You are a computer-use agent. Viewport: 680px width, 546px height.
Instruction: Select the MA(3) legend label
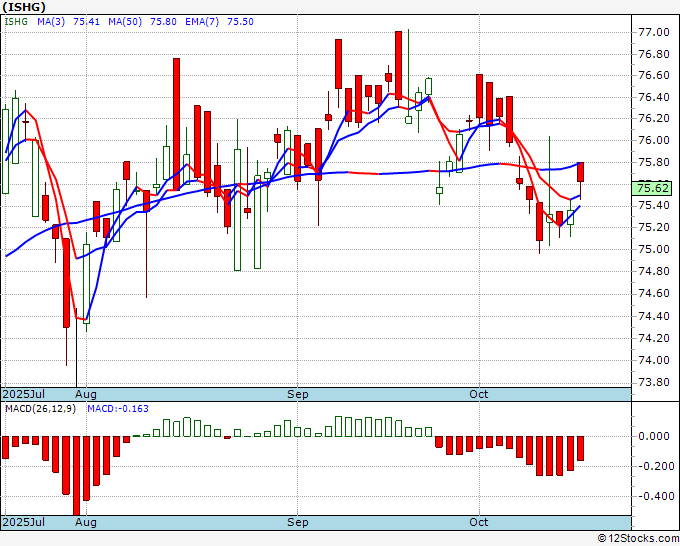click(51, 22)
